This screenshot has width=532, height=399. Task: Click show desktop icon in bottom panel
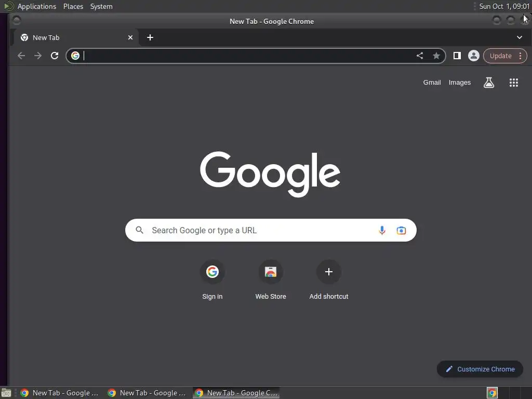6,393
